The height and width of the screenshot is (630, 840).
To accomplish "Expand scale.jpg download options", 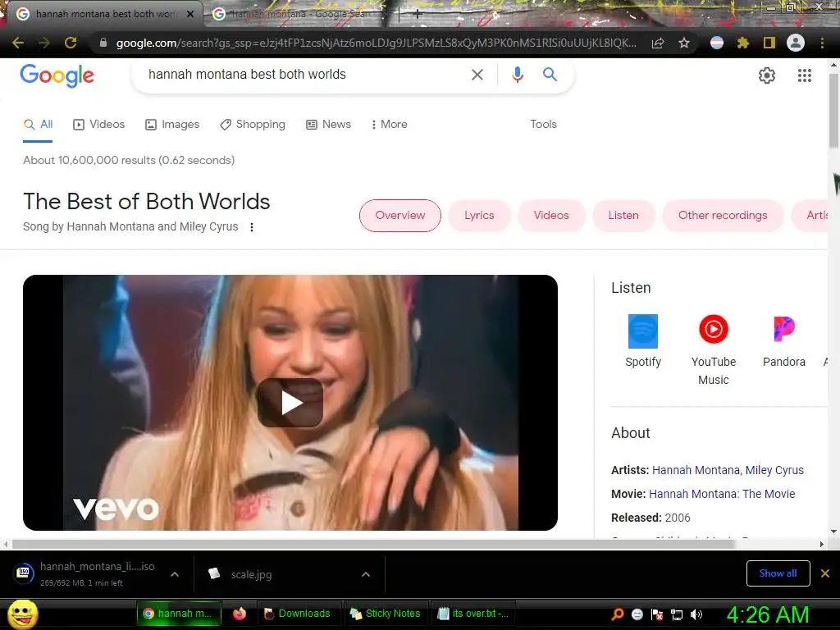I will click(365, 574).
